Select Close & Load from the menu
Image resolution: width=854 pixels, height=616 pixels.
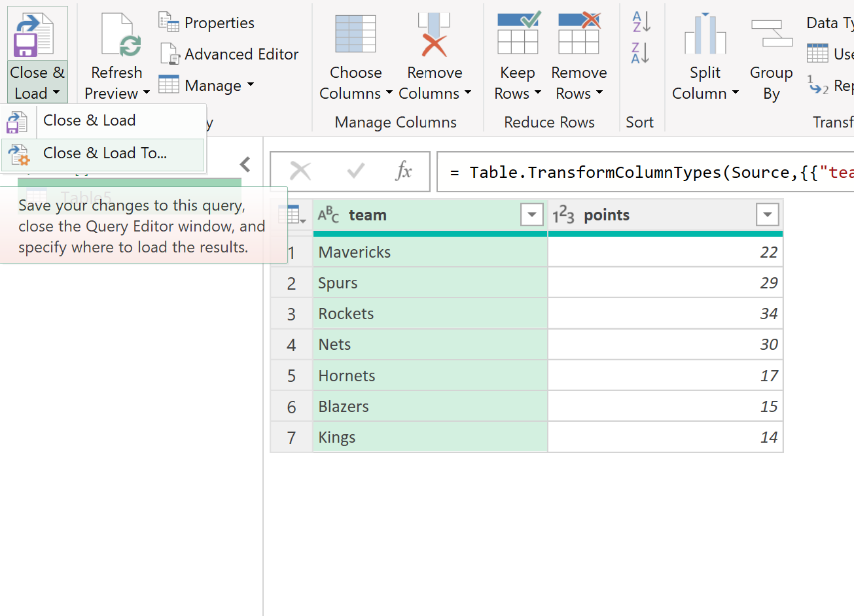(x=88, y=120)
